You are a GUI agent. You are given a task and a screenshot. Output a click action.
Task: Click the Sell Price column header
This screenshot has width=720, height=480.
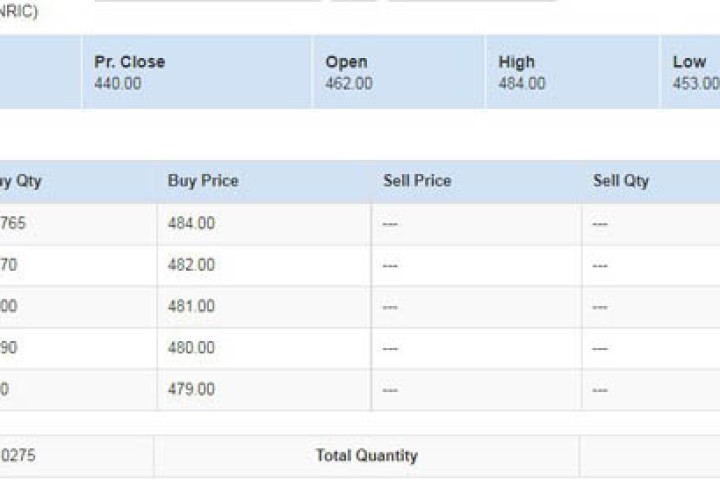(x=417, y=181)
